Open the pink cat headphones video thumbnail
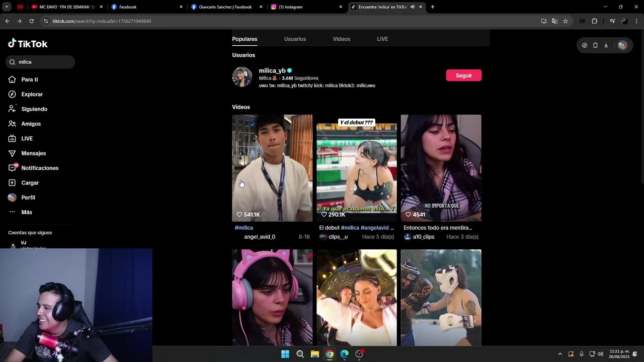The image size is (644, 362). 272,298
